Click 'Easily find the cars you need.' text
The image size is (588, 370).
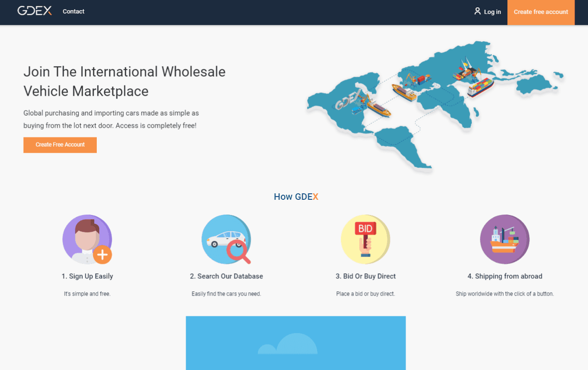(x=226, y=294)
